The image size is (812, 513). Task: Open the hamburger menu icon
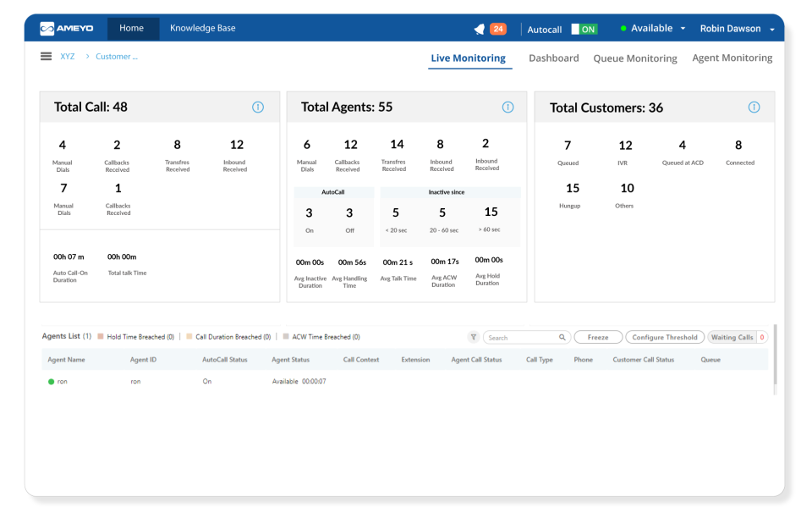pos(46,56)
